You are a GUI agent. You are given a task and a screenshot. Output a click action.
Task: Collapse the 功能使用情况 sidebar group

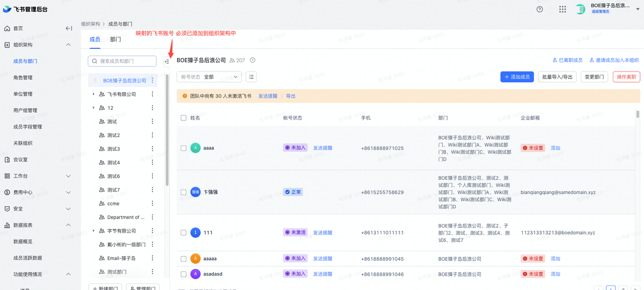tap(68, 274)
